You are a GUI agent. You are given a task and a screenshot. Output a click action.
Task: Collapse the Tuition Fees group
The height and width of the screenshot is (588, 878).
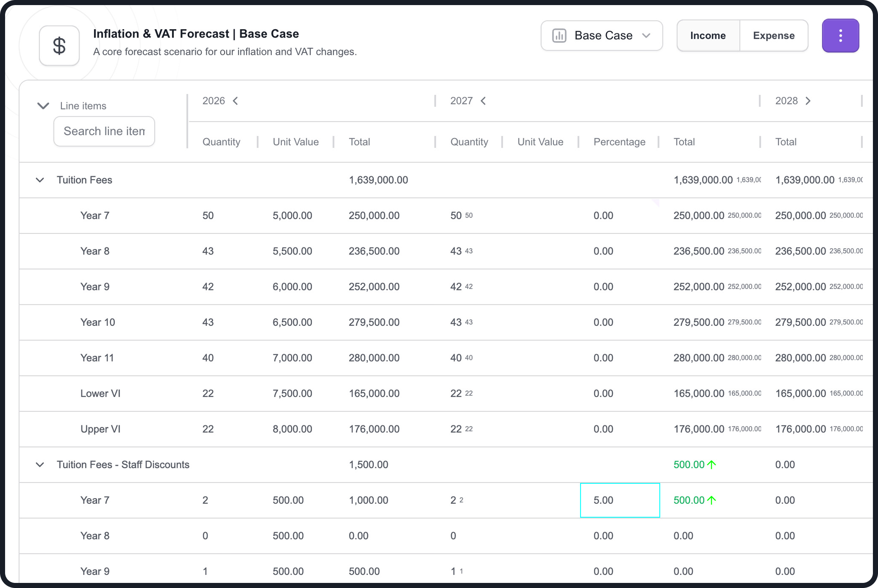(40, 180)
